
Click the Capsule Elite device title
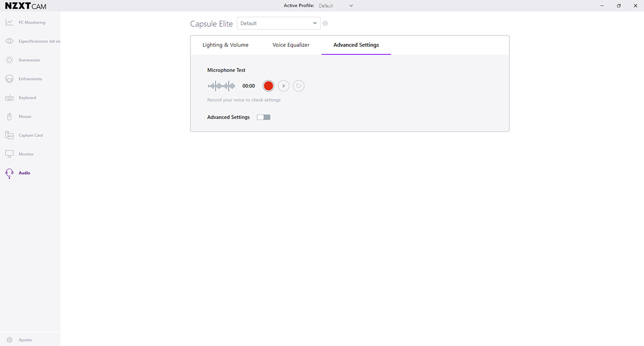pyautogui.click(x=211, y=24)
